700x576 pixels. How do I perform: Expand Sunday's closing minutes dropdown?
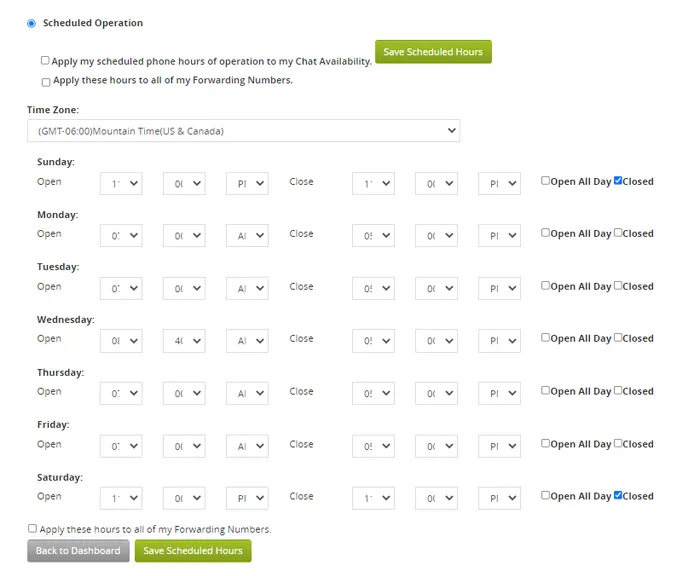[x=436, y=184]
